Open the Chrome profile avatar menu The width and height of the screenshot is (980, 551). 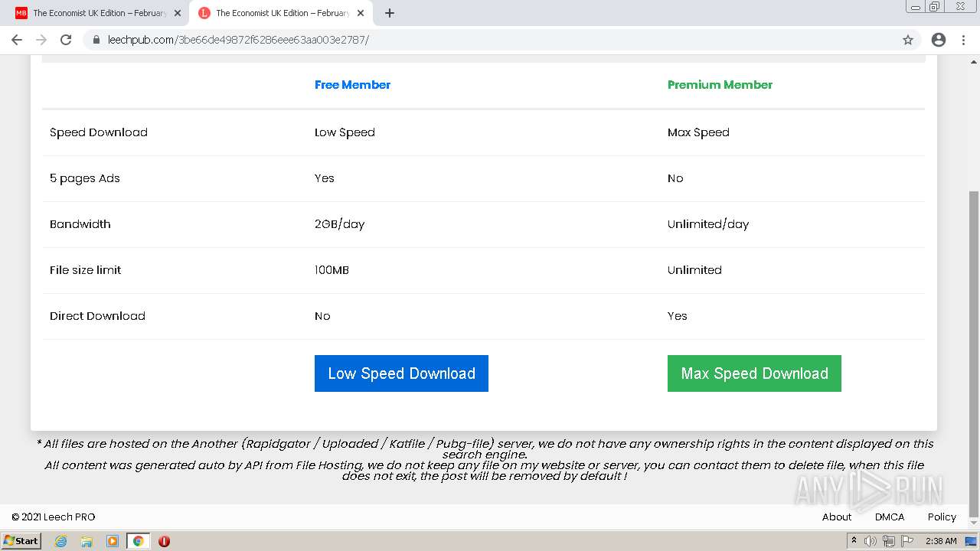click(x=939, y=40)
